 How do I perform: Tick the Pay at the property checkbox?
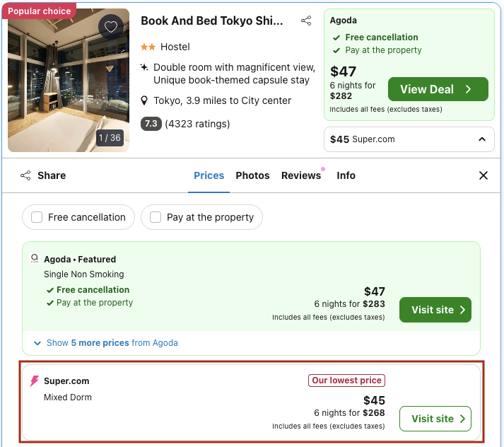tap(156, 217)
